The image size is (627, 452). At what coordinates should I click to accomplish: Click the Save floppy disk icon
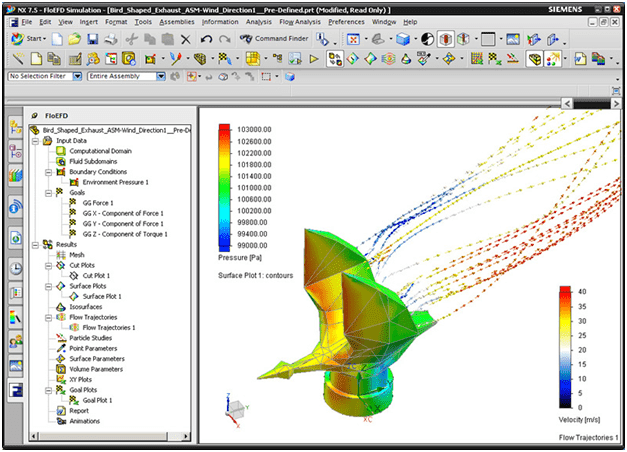pos(93,39)
